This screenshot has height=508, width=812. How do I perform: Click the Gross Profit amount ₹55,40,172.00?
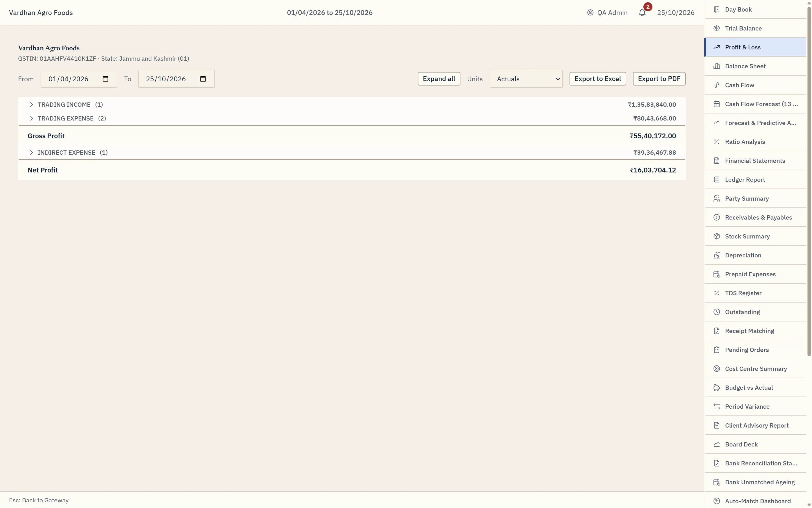coord(653,136)
